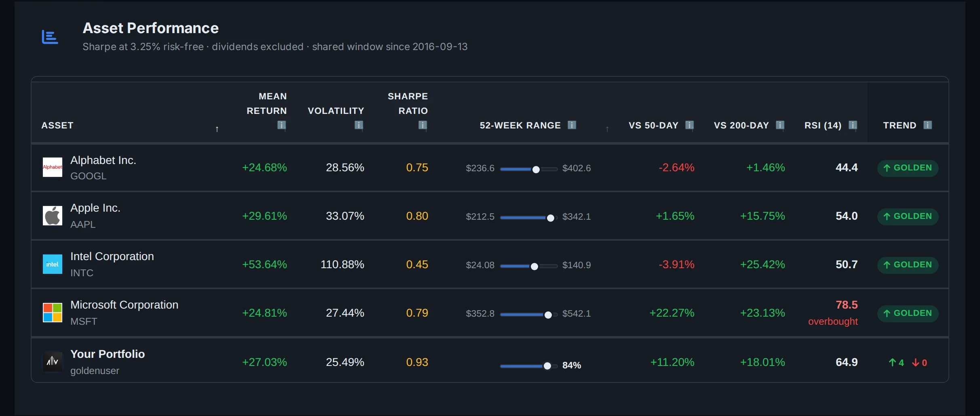Click Your Portfolio 84% range slider
This screenshot has height=416, width=980.
point(529,366)
